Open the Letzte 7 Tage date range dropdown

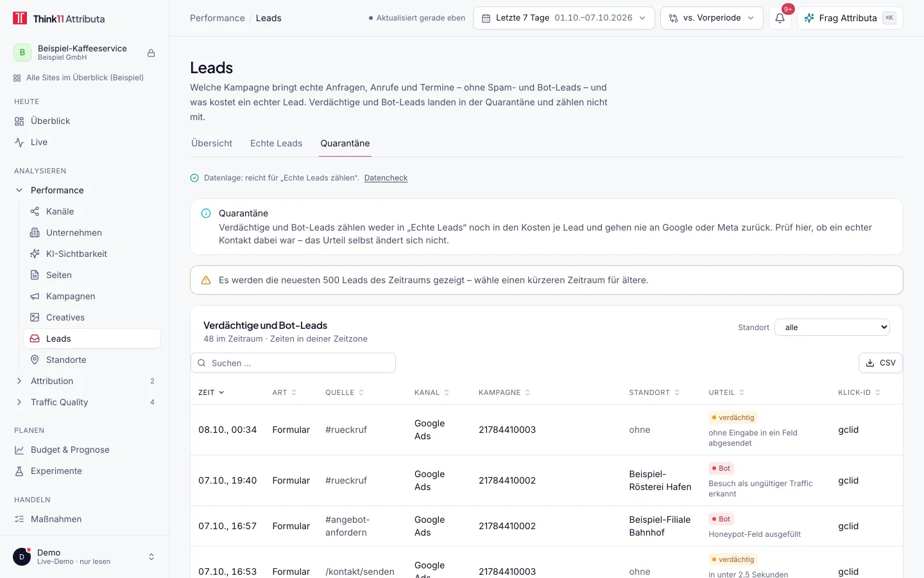click(x=563, y=18)
